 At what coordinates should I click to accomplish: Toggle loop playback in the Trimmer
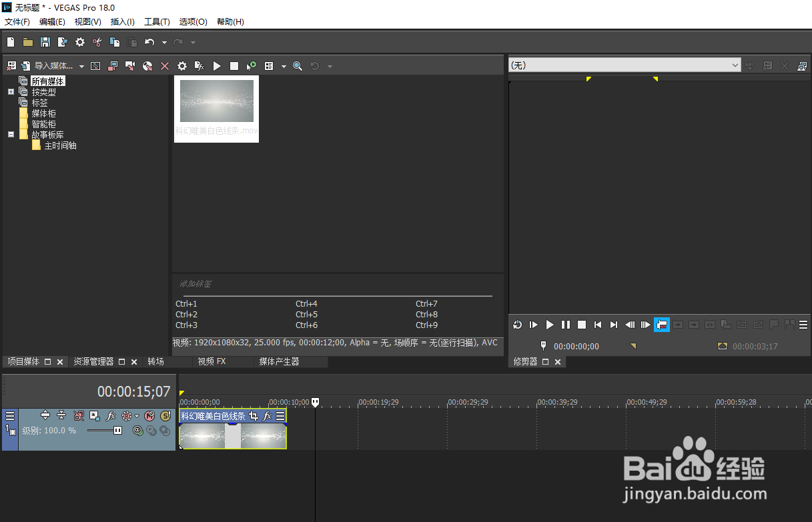pyautogui.click(x=518, y=325)
